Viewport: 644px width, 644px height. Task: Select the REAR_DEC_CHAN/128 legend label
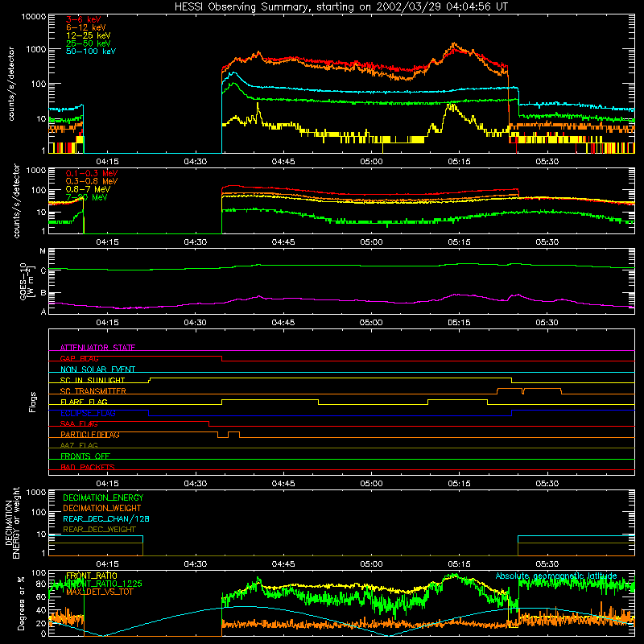[106, 519]
